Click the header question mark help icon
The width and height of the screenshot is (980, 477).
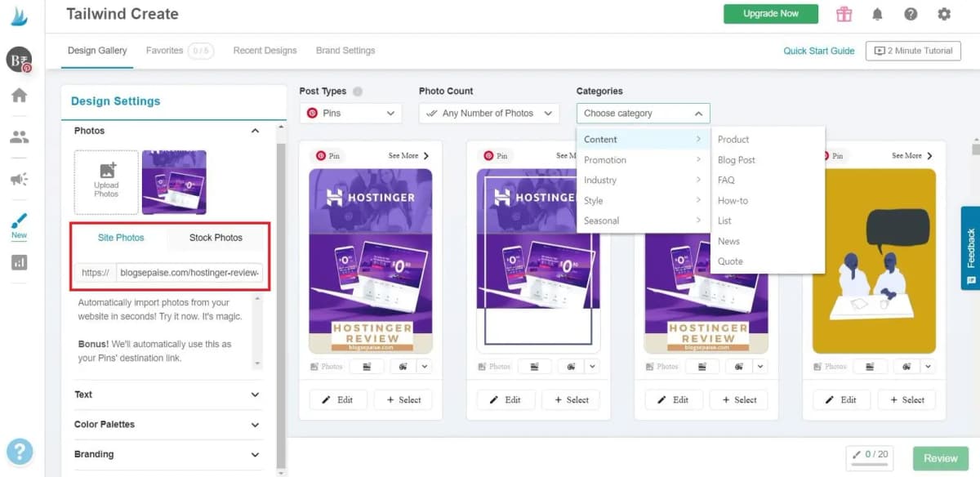[x=911, y=14]
